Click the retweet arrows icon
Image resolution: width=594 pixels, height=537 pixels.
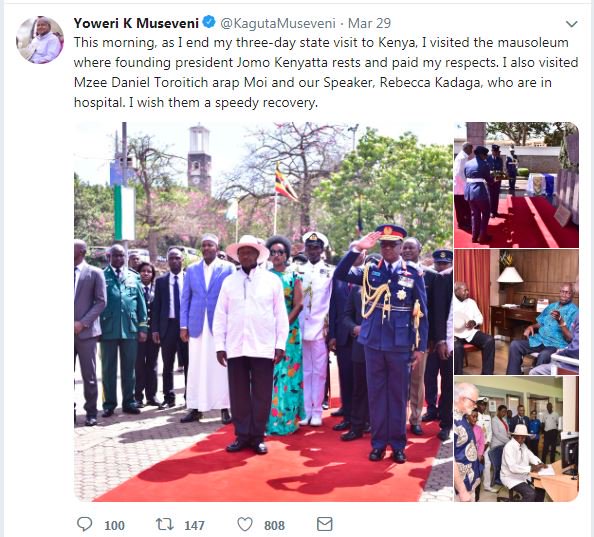coord(165,525)
